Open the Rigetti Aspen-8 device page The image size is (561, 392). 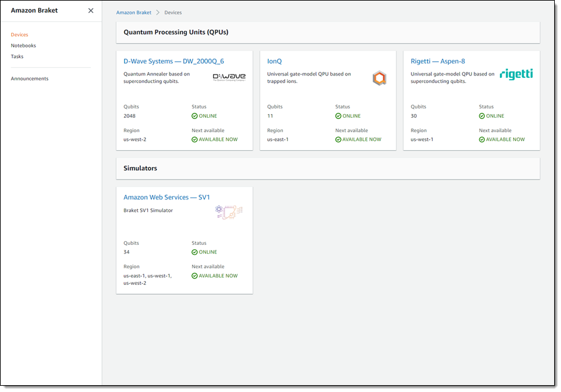click(438, 61)
